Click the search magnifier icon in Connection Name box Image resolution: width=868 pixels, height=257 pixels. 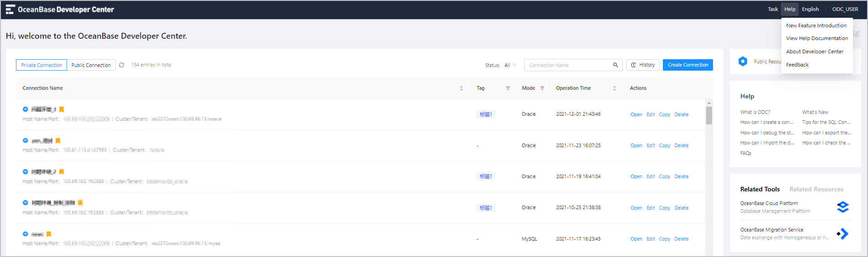[x=615, y=65]
